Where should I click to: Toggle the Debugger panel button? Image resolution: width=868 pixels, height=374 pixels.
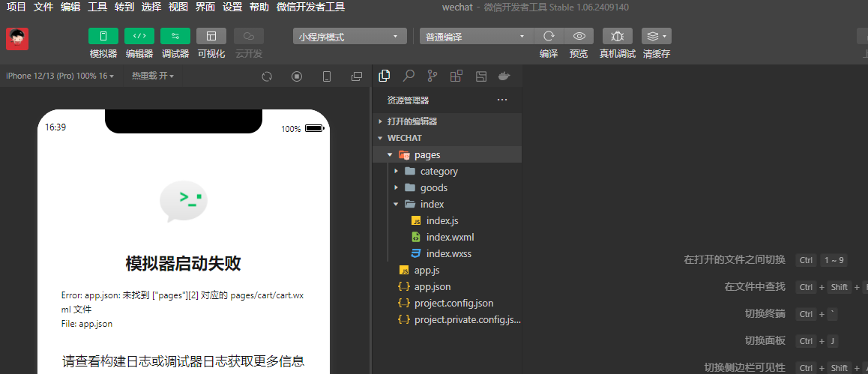pos(175,36)
